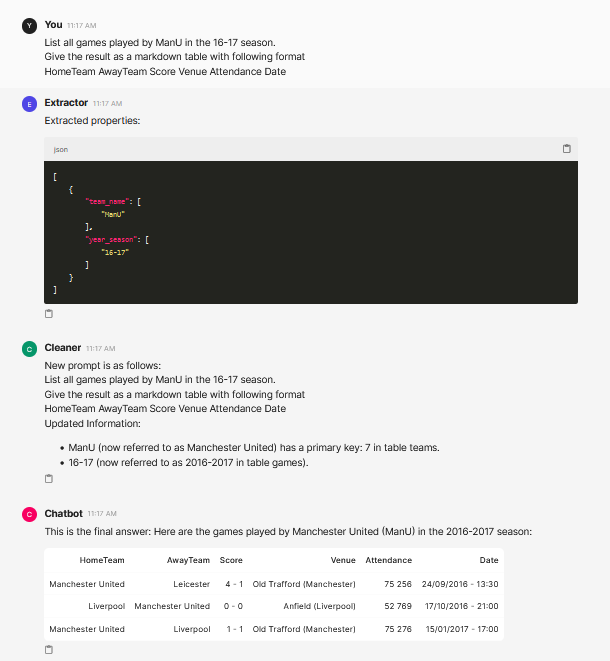Copy the Extractor message
The image size is (610, 661).
click(x=49, y=314)
